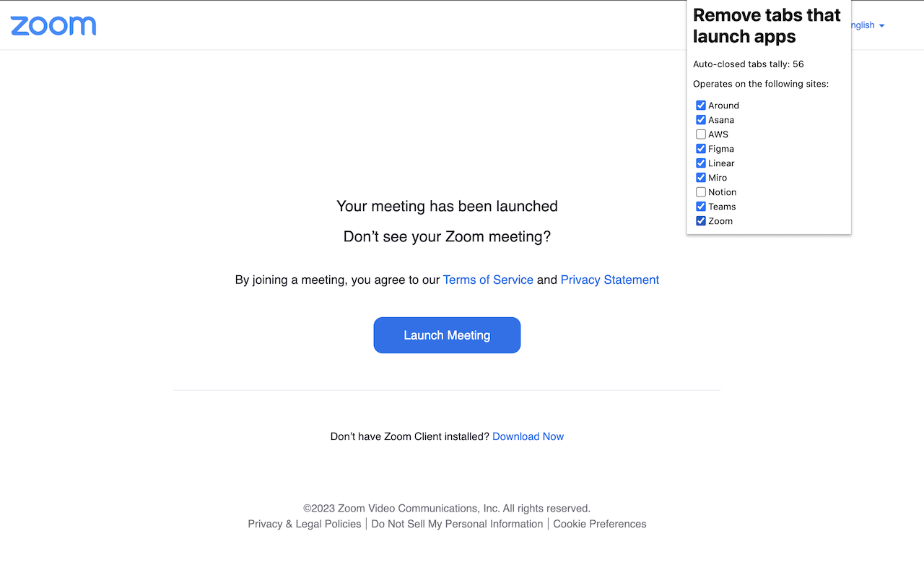Turn off the Teams checkbox
Viewport: 924px width, 578px height.
coord(701,207)
